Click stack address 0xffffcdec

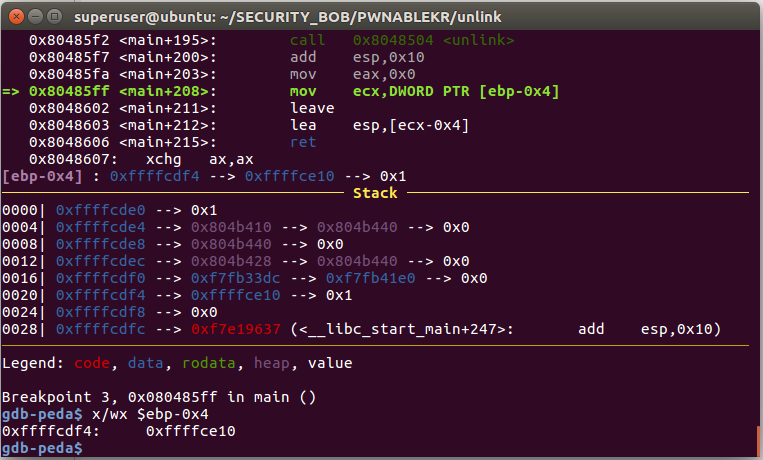tap(100, 261)
